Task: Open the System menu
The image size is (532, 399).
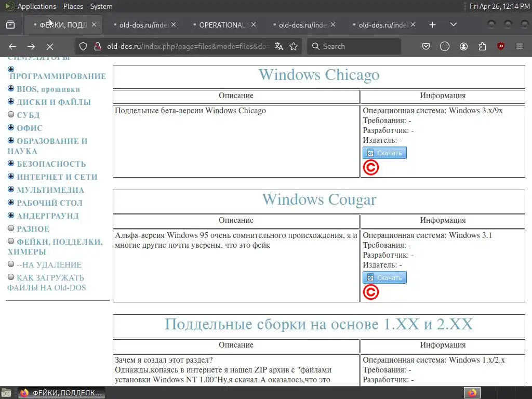Action: click(x=101, y=6)
